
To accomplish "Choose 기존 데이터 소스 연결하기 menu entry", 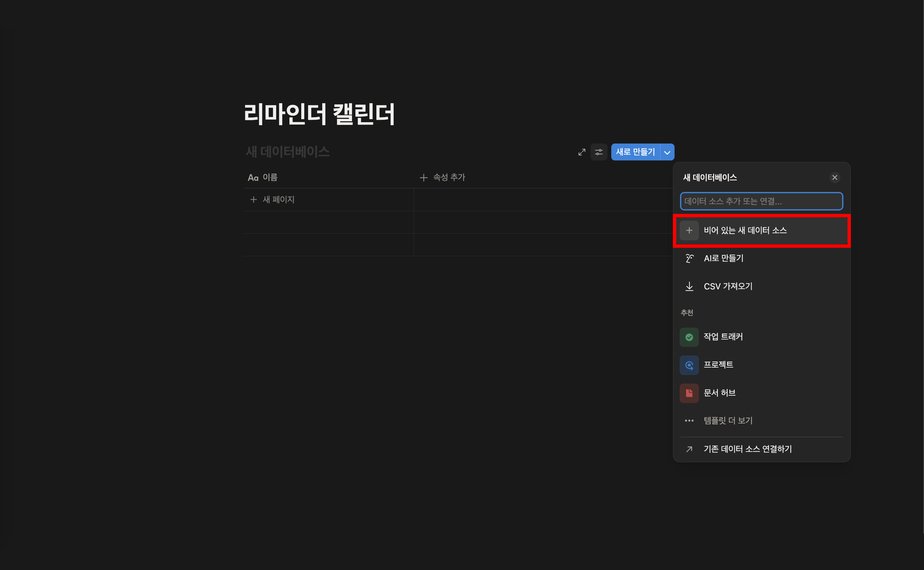I will [x=748, y=449].
